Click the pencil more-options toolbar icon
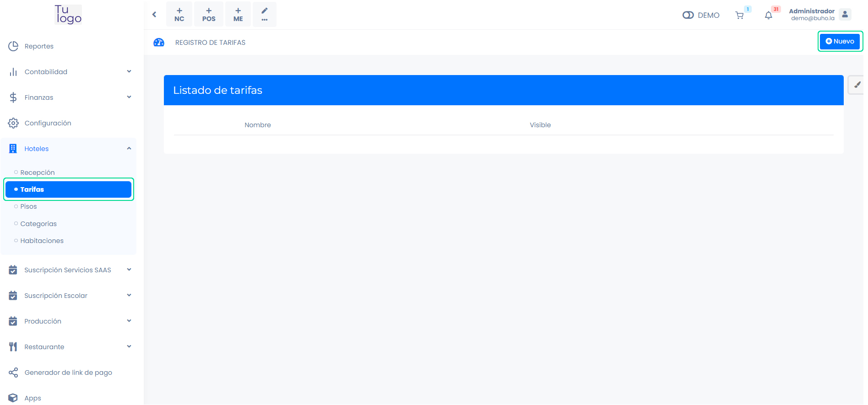868x405 pixels. pyautogui.click(x=264, y=14)
